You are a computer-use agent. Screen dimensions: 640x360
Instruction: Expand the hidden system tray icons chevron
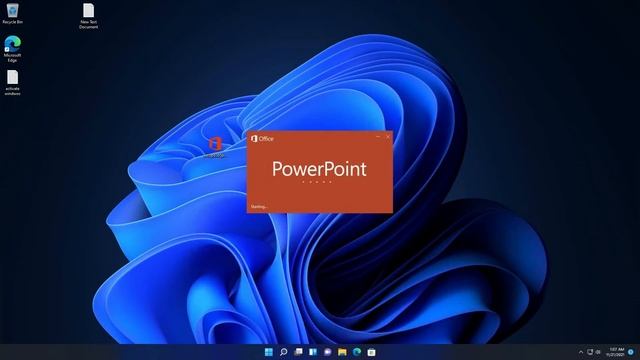coord(581,352)
